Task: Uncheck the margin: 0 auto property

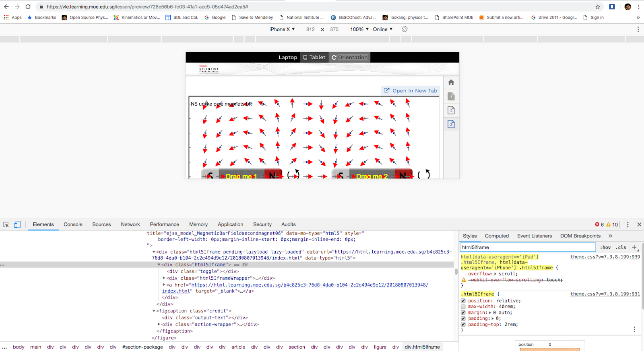Action: [x=463, y=313]
